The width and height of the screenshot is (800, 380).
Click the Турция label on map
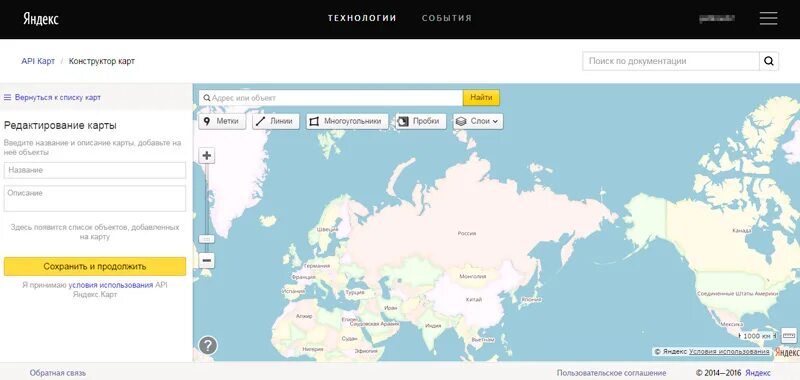(355, 292)
